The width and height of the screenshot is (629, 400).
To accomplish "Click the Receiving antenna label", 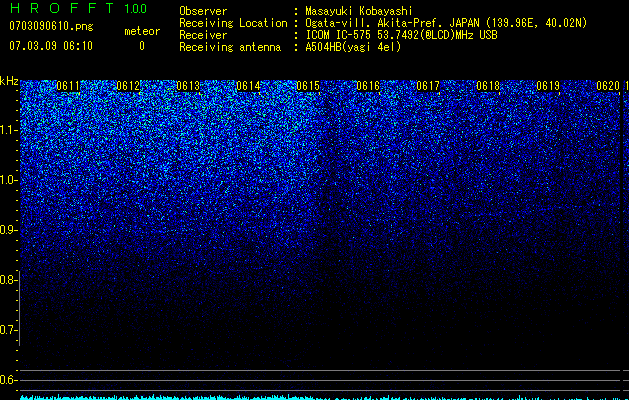I will pos(230,47).
